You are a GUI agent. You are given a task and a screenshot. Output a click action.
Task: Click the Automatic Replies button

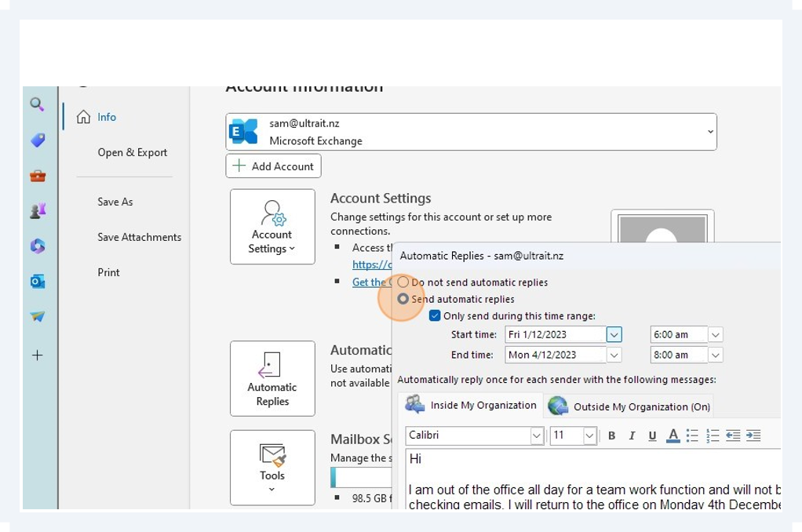tap(272, 378)
